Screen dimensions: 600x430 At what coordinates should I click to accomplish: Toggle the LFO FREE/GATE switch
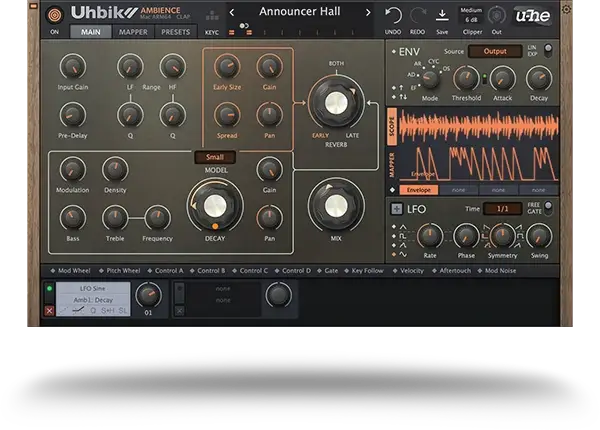(x=548, y=208)
